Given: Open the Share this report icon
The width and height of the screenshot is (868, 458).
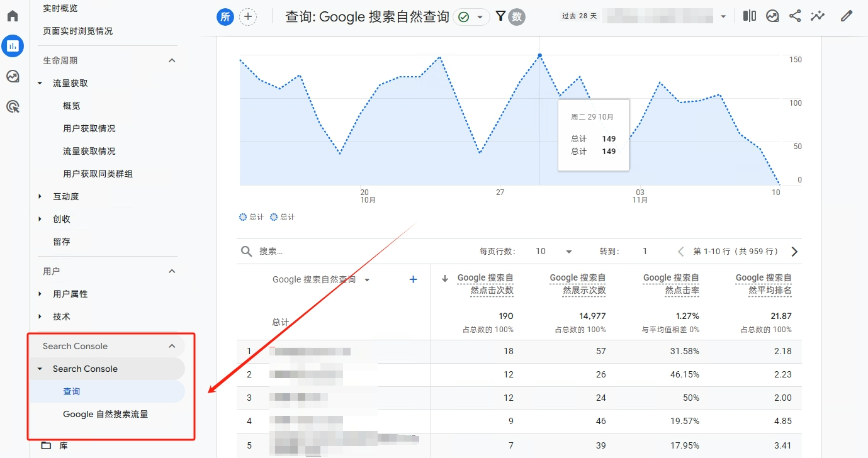Looking at the screenshot, I should pyautogui.click(x=795, y=15).
